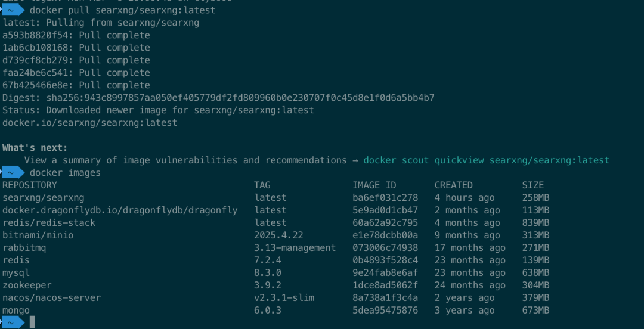Click image ID '073006c74938'

[385, 248]
